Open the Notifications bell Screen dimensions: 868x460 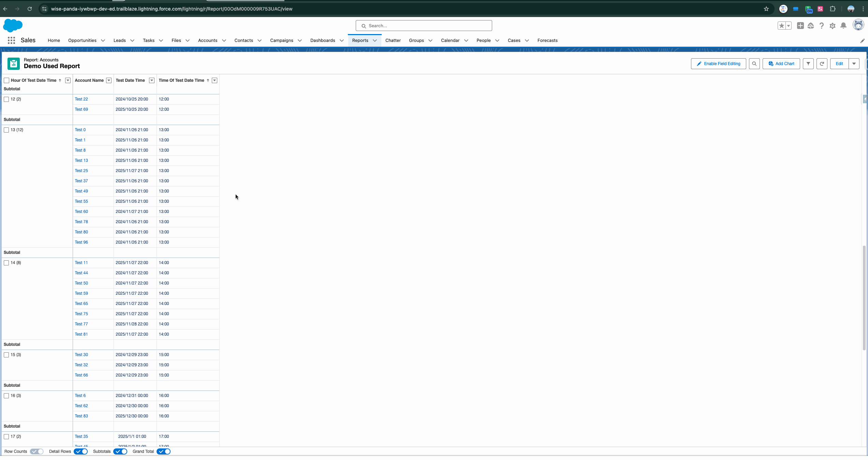843,26
